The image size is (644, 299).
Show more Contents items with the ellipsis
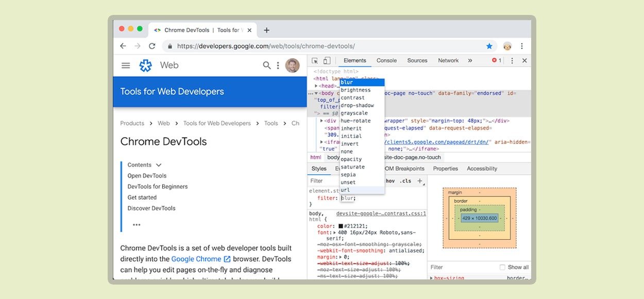coord(137,225)
